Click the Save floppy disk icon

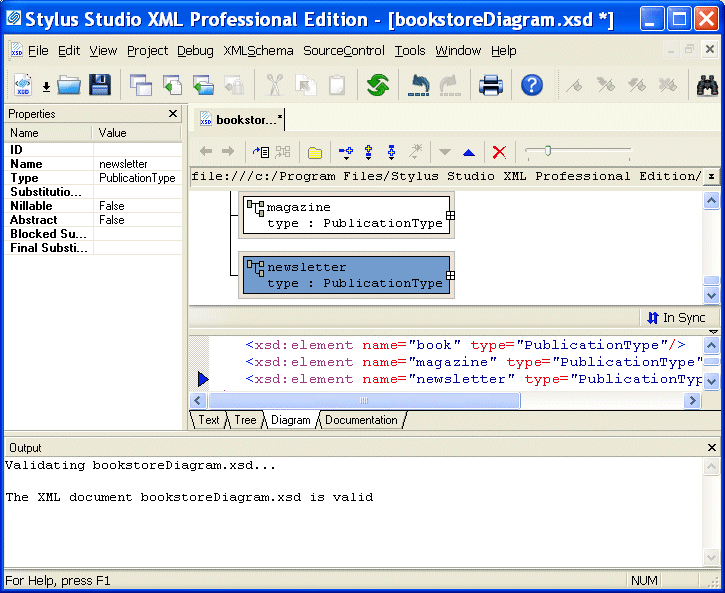pyautogui.click(x=100, y=85)
